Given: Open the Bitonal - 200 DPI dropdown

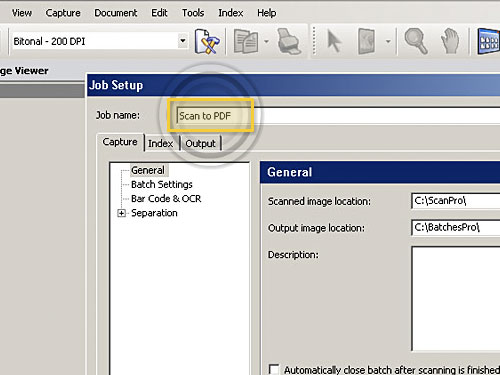Looking at the screenshot, I should 183,41.
